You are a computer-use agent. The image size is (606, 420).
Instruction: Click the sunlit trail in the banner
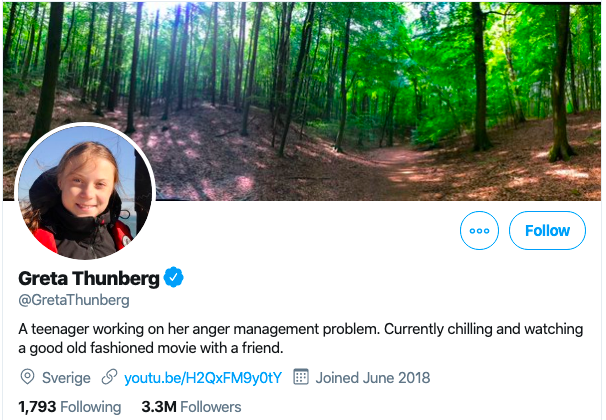point(420,160)
